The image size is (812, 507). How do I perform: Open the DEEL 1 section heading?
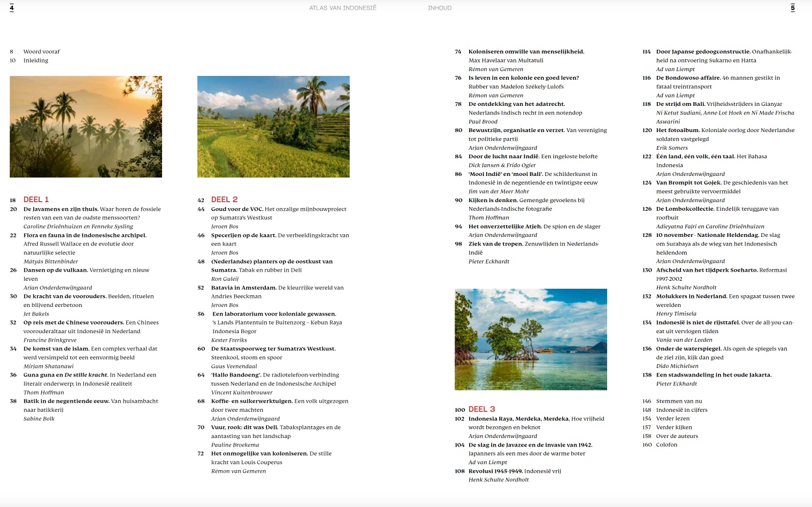click(x=36, y=199)
